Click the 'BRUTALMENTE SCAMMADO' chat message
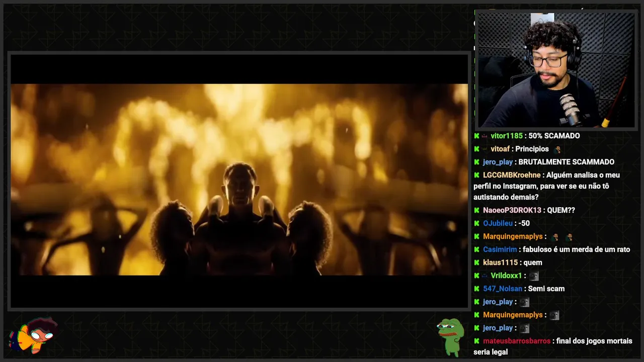 (566, 162)
